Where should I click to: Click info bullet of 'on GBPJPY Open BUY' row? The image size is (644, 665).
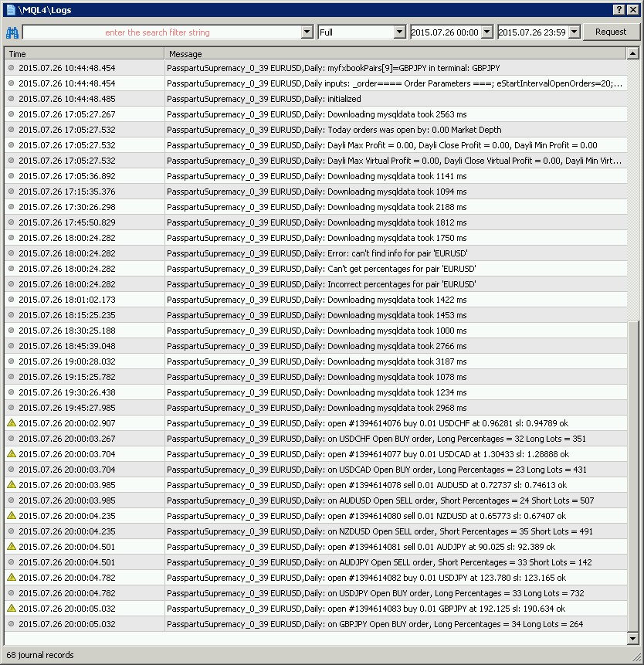tap(12, 624)
